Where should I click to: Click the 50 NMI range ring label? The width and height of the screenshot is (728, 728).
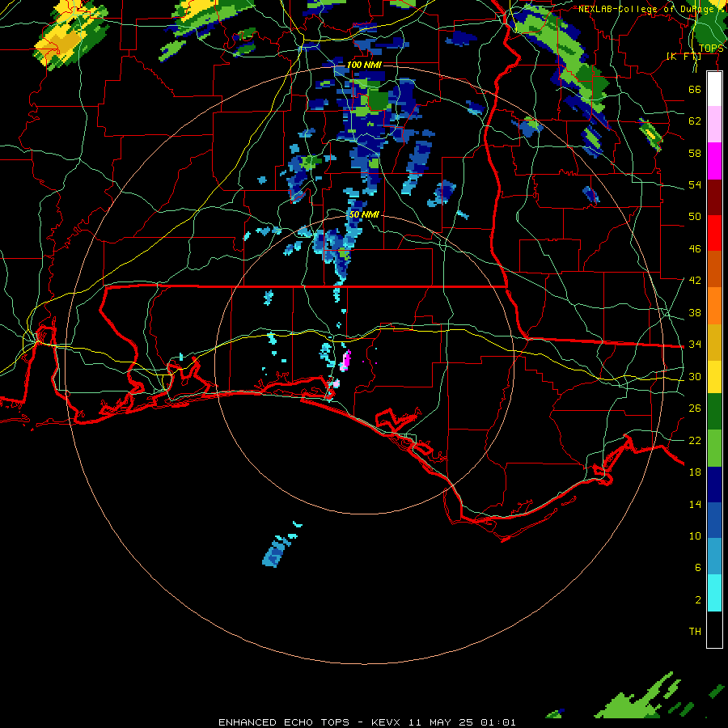pos(364,214)
